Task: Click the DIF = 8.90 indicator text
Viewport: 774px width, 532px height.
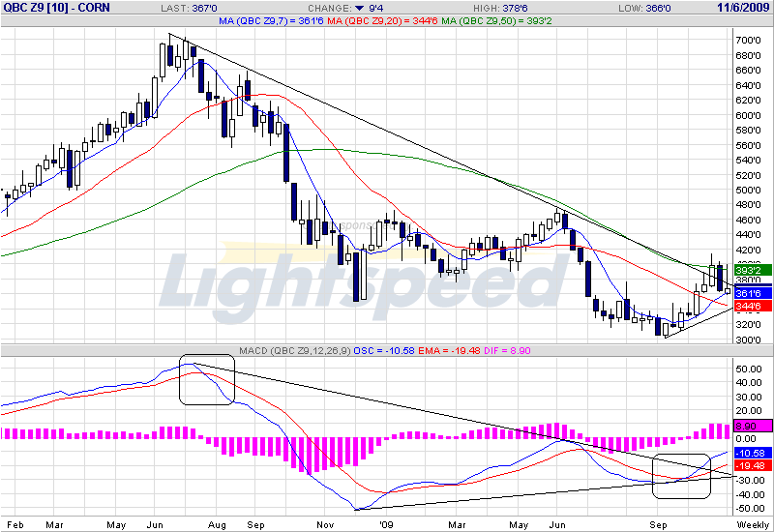Action: point(507,350)
